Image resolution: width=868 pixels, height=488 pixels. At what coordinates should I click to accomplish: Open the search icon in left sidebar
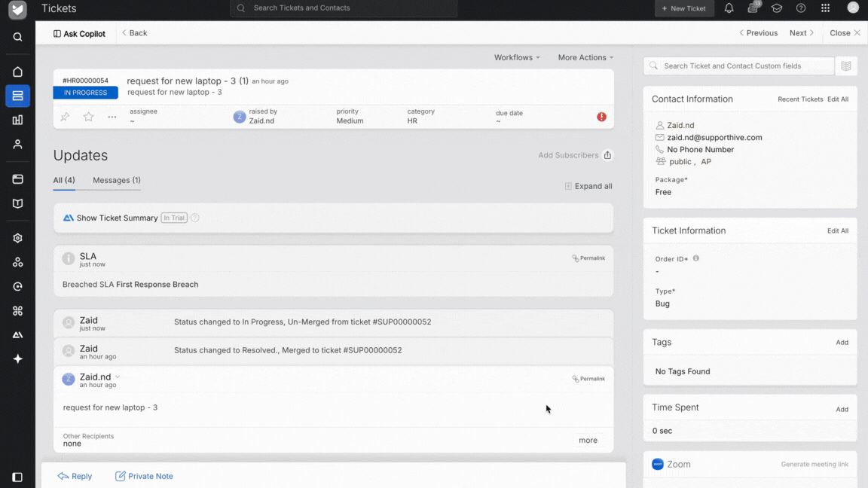[x=18, y=37]
